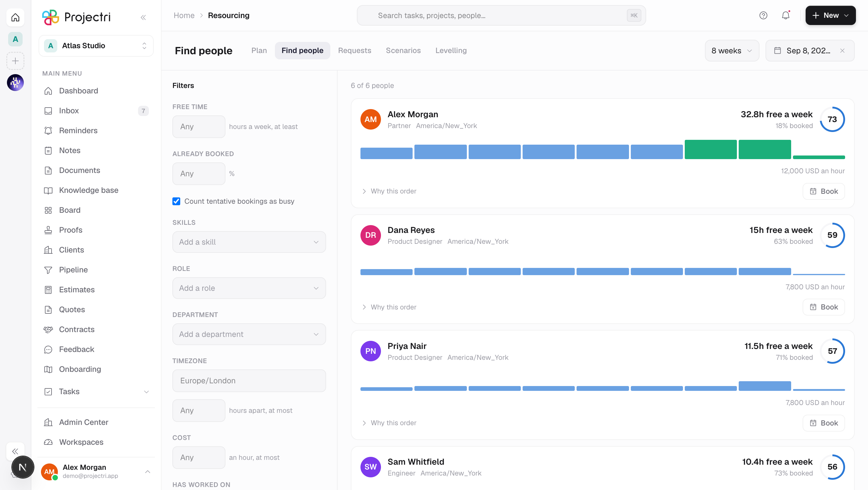Click the Pipeline funnel icon
This screenshot has height=490, width=868.
pyautogui.click(x=48, y=270)
